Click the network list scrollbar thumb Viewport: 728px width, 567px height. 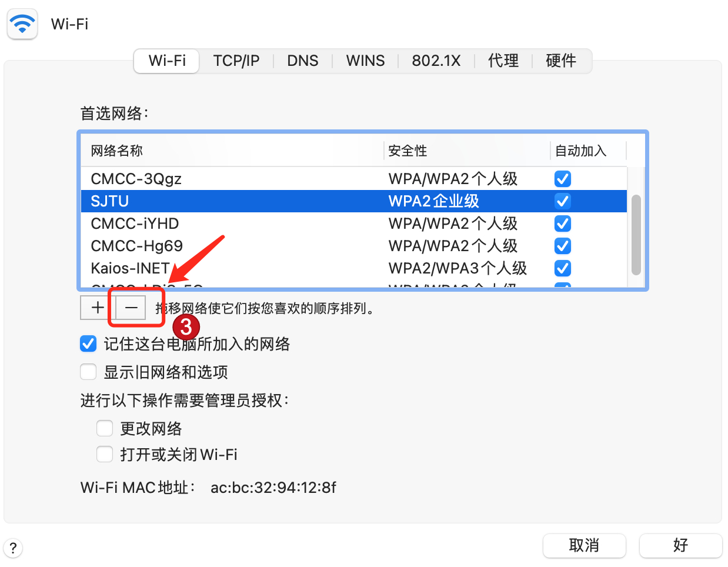636,235
